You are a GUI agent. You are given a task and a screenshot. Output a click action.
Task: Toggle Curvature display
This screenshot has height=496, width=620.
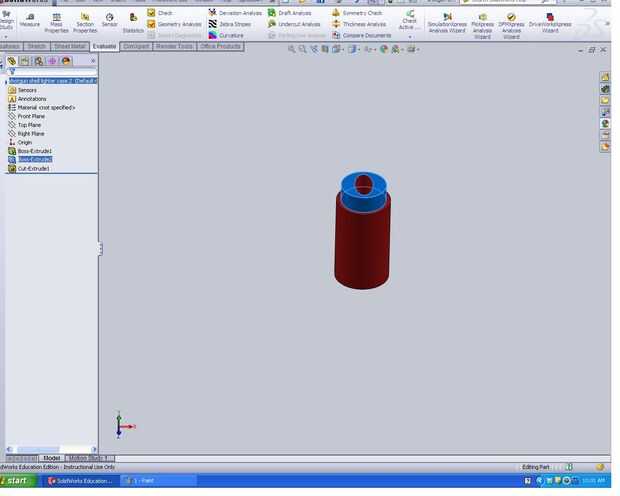click(226, 35)
